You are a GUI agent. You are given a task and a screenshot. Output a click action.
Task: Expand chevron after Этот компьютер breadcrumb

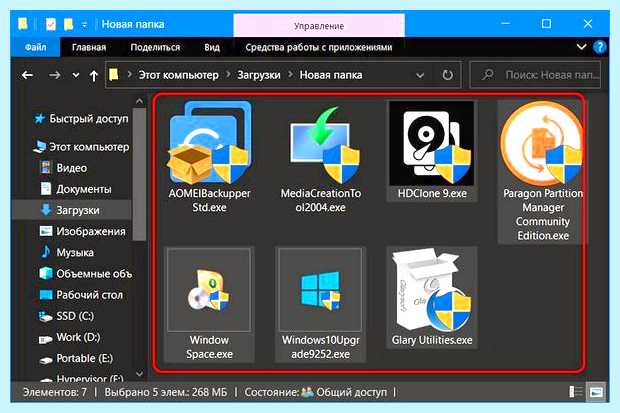pyautogui.click(x=228, y=74)
